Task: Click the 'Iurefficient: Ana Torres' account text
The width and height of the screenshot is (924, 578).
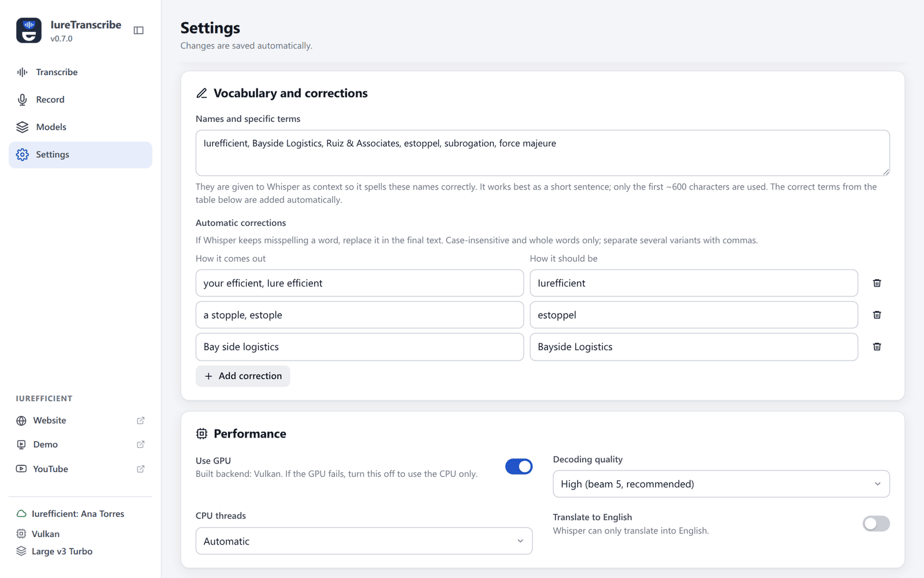Action: [x=78, y=514]
